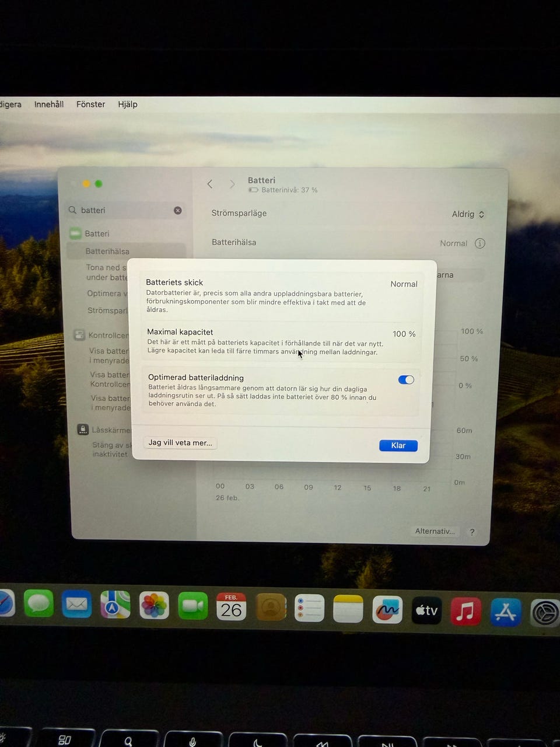Open Notes from the Dock
The image size is (560, 747).
(348, 609)
